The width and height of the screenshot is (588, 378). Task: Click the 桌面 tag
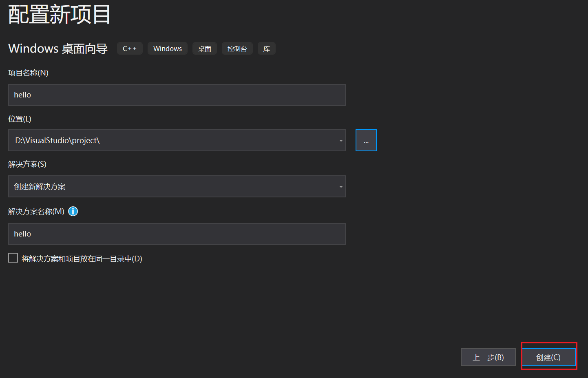[205, 49]
